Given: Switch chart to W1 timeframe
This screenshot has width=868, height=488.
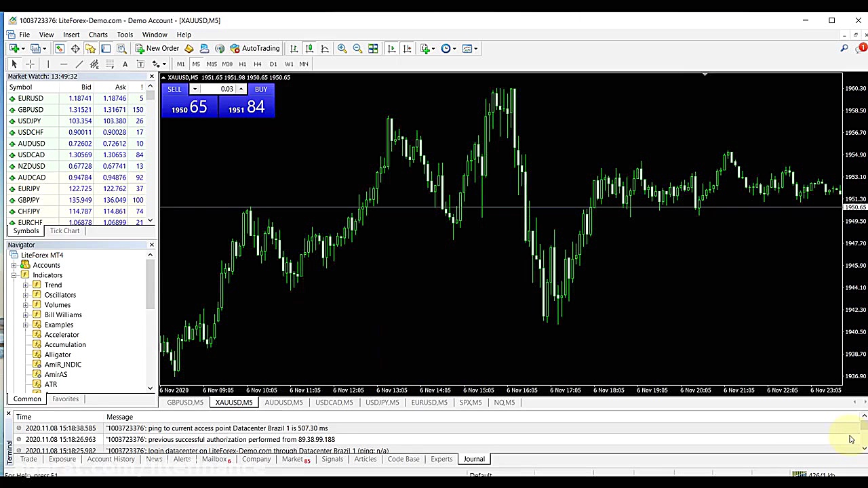Looking at the screenshot, I should [x=289, y=64].
